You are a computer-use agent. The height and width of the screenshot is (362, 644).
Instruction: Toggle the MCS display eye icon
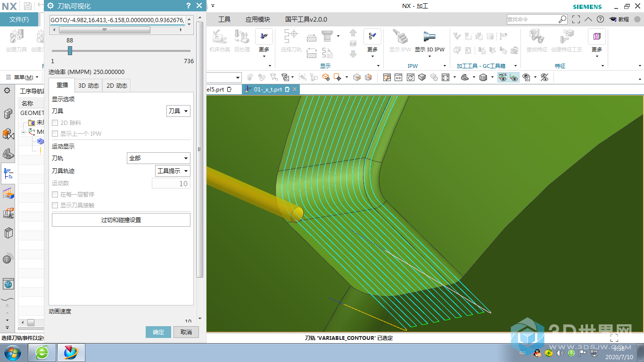pyautogui.click(x=503, y=77)
